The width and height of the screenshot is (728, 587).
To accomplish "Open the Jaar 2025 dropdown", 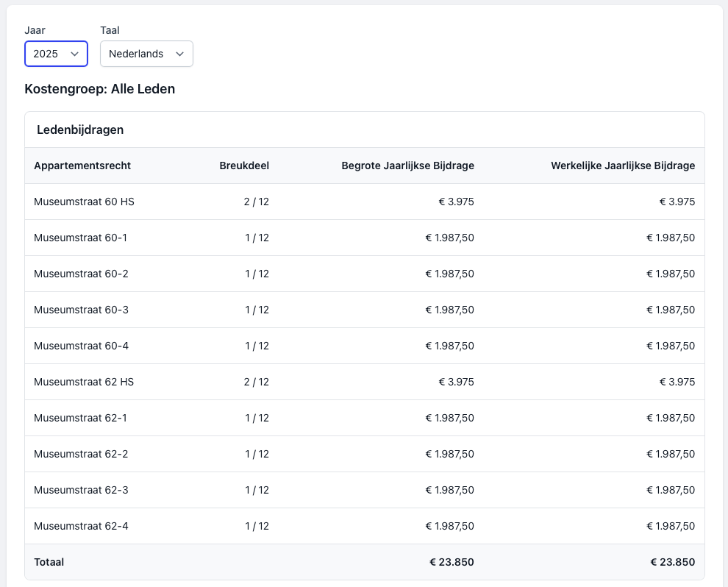I will click(56, 54).
